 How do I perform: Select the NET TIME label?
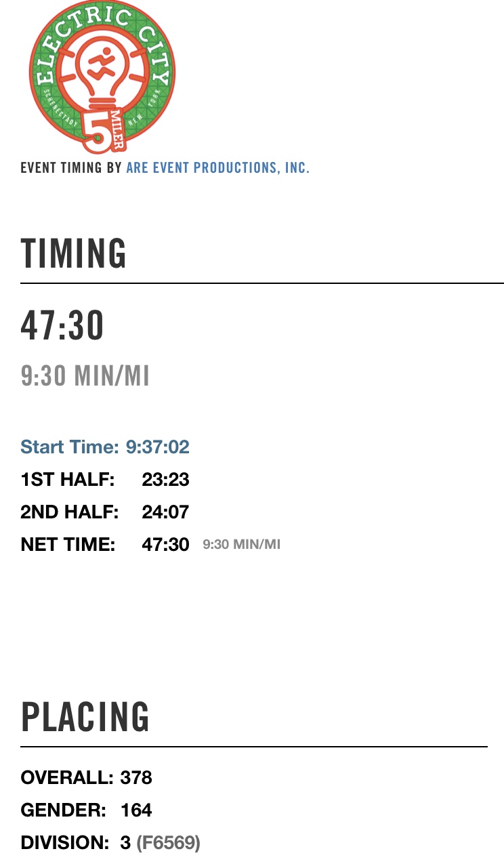[68, 544]
